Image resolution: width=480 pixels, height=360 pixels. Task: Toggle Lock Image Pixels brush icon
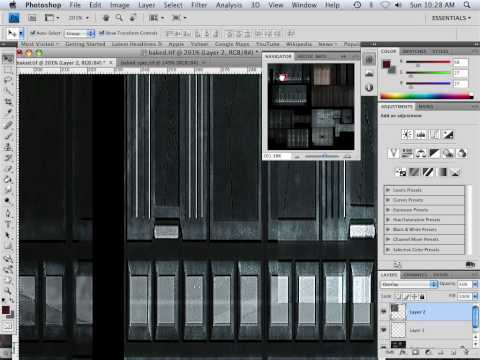pyautogui.click(x=406, y=296)
